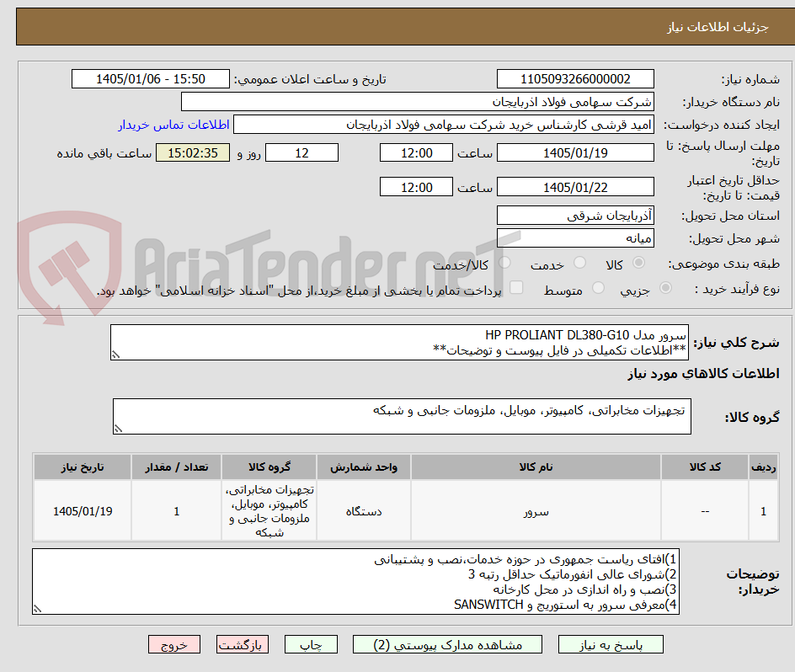
Task: Click the کد کالا column header
Action: (705, 467)
